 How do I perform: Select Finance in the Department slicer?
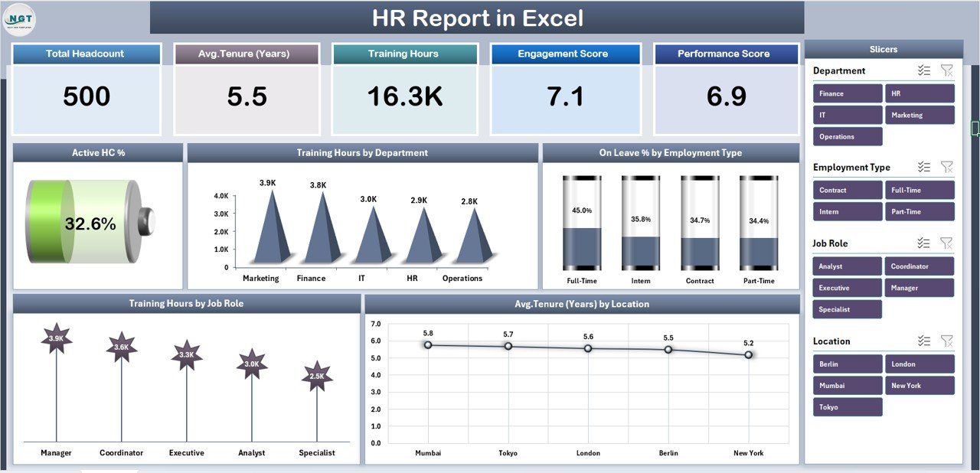pos(847,93)
